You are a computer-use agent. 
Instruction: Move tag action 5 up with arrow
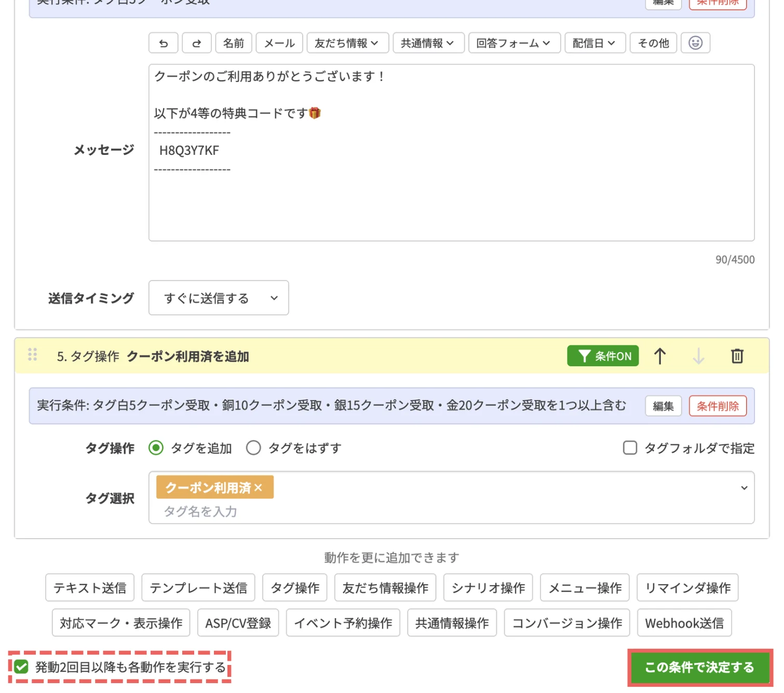tap(660, 356)
